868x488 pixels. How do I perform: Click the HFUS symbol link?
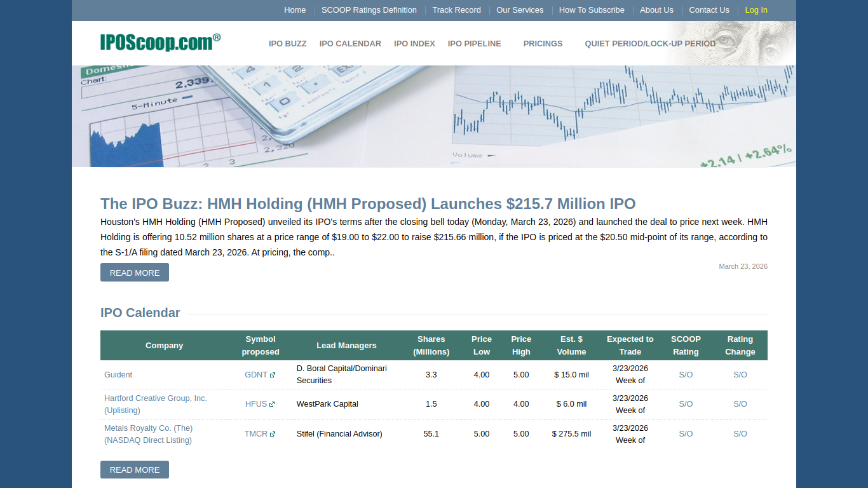point(256,404)
